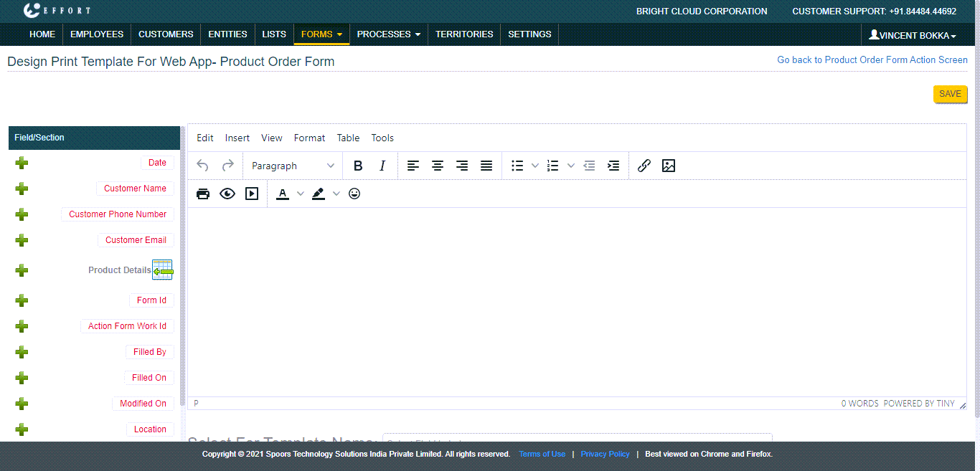This screenshot has height=471, width=980.
Task: Toggle bold formatting
Action: coord(358,166)
